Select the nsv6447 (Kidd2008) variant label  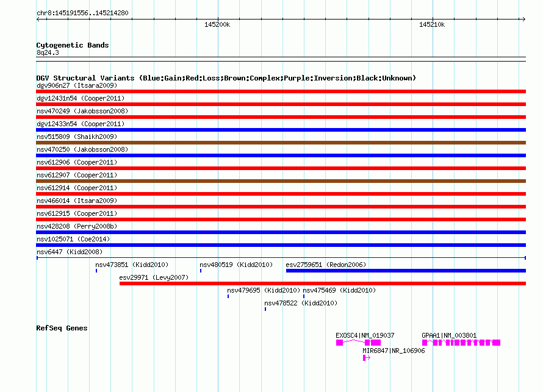pyautogui.click(x=70, y=252)
